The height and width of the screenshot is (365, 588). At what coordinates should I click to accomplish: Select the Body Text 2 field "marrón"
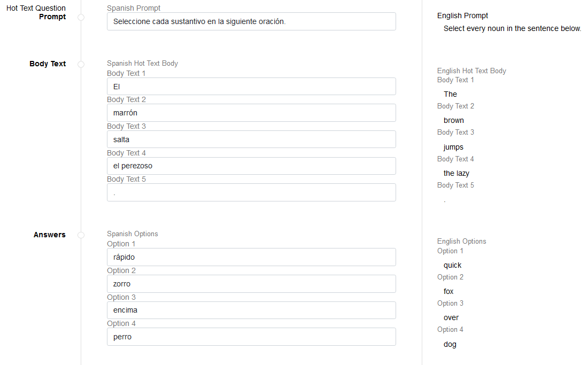pos(251,113)
